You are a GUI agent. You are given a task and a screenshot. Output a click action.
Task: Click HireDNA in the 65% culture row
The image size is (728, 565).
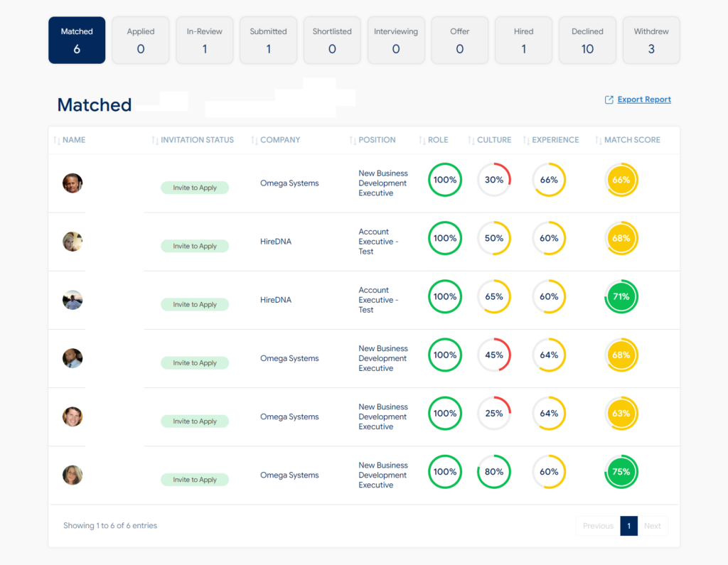tap(276, 300)
